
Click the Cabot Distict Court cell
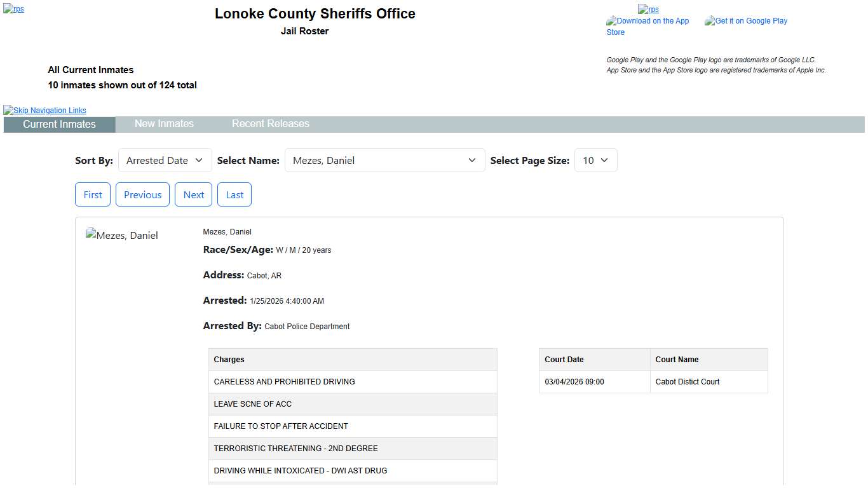point(709,382)
